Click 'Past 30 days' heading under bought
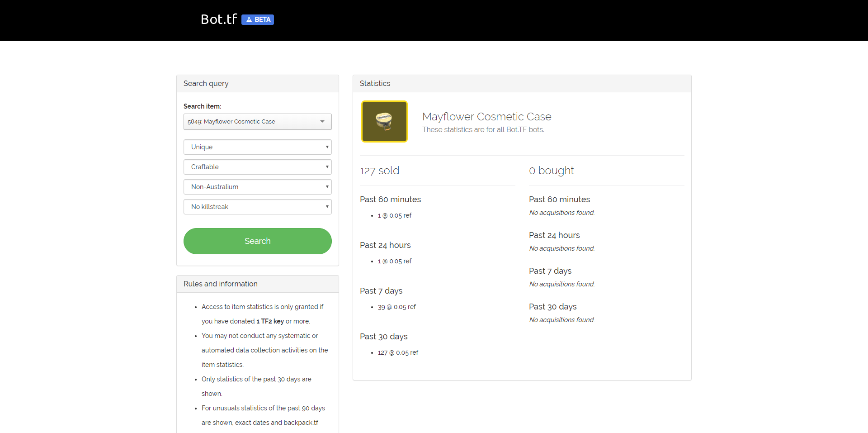This screenshot has height=433, width=868. [x=553, y=307]
